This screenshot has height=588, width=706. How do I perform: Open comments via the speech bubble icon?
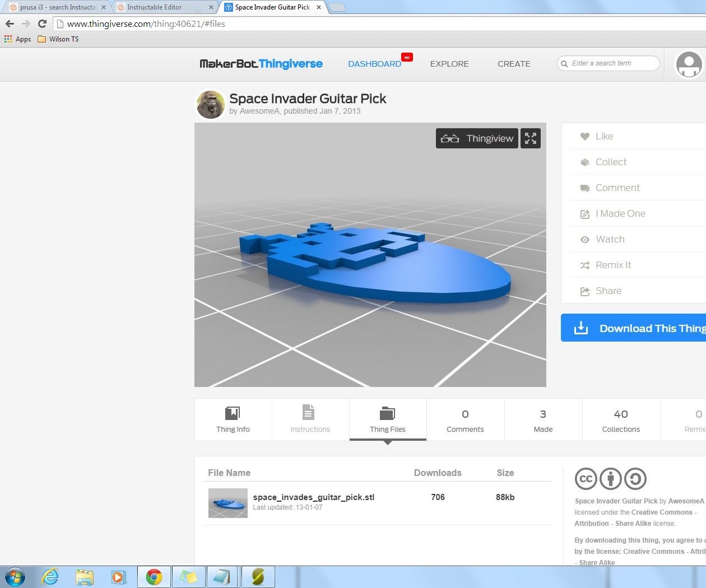tap(585, 188)
